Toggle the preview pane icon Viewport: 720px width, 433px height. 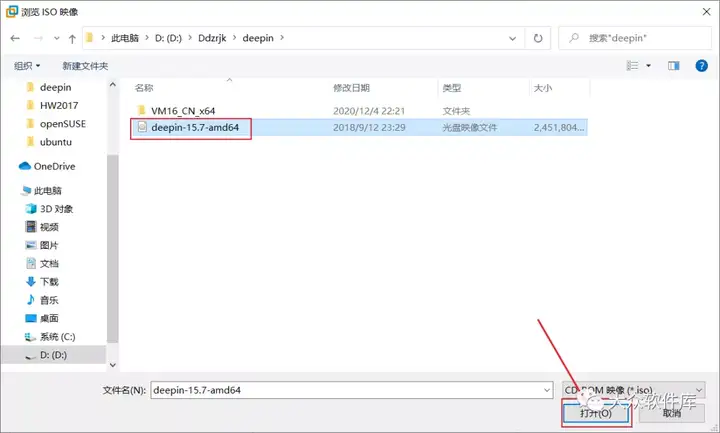tap(674, 66)
